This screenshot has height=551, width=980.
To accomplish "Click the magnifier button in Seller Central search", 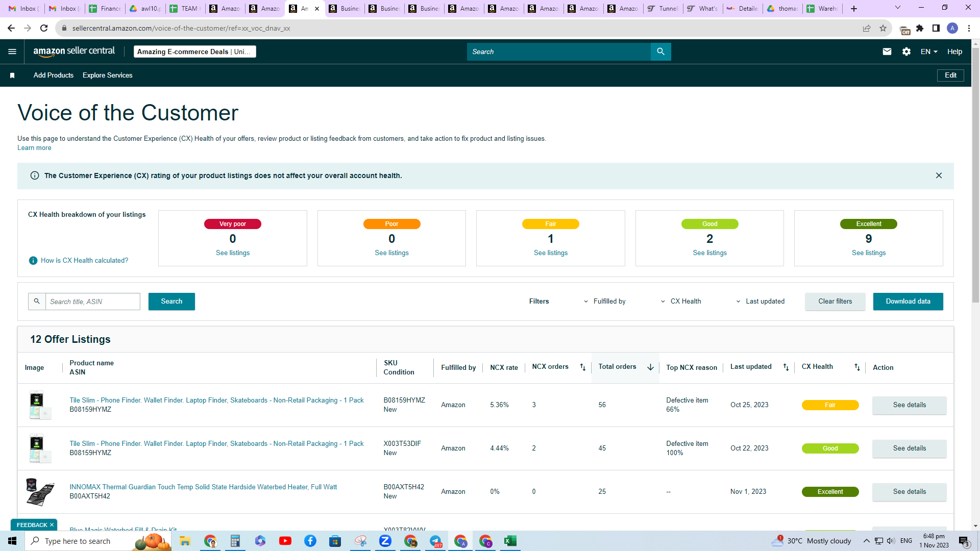I will [660, 52].
